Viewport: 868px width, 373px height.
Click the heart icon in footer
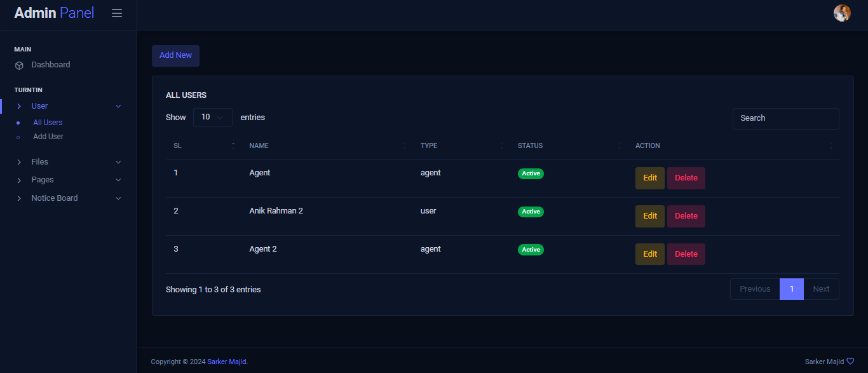[850, 362]
